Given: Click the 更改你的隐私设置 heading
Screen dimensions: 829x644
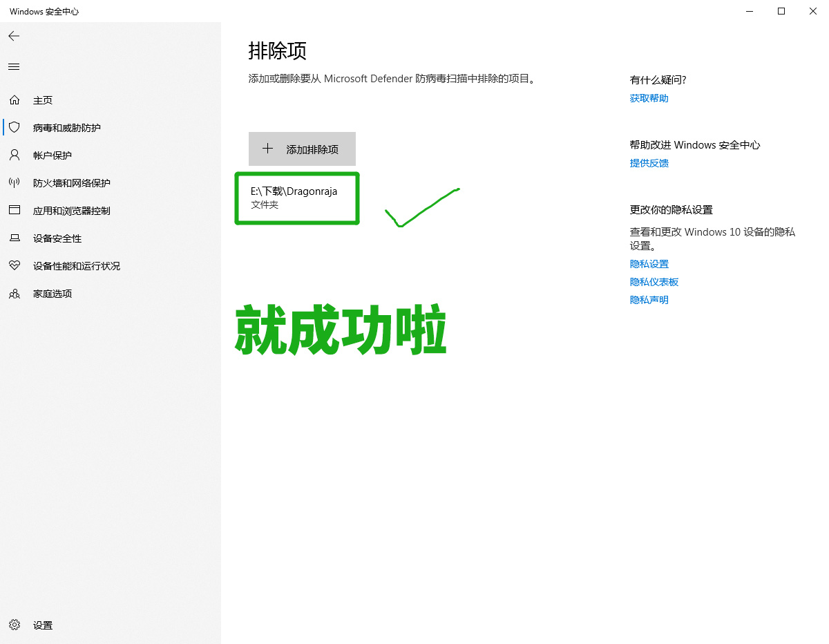Looking at the screenshot, I should [x=671, y=210].
